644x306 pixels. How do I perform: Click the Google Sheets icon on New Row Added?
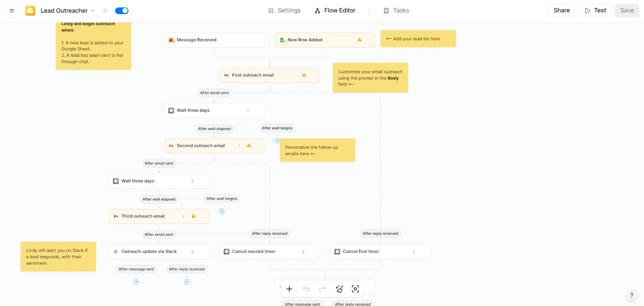point(282,40)
